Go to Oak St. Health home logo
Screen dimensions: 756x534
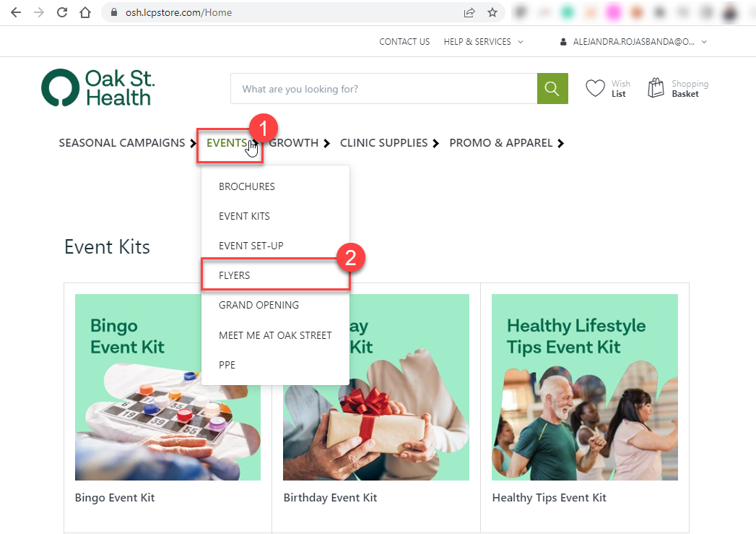tap(98, 87)
